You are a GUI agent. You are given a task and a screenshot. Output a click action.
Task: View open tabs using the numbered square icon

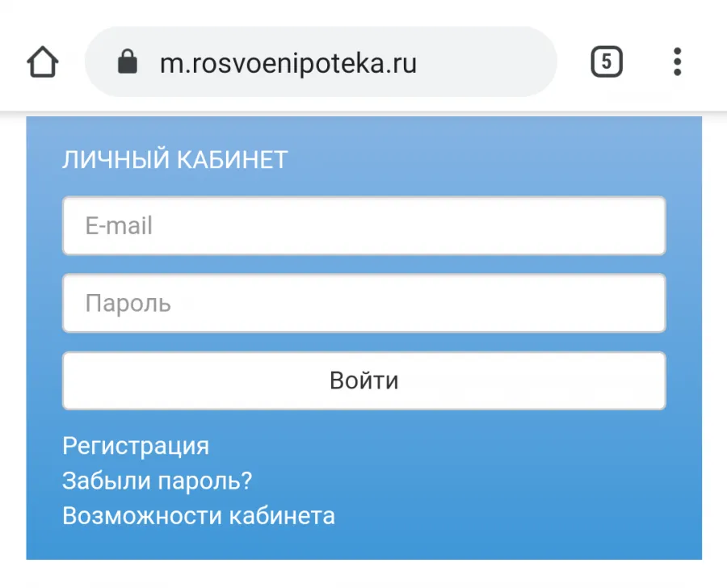(x=607, y=61)
